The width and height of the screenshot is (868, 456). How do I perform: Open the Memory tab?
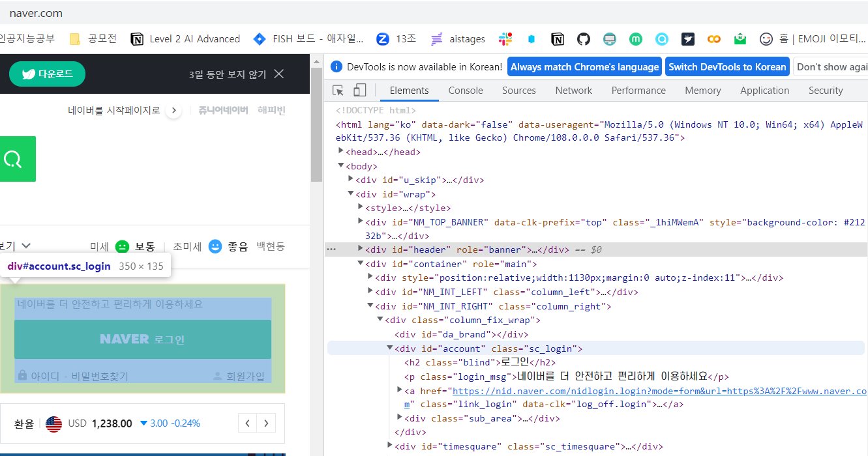click(703, 91)
